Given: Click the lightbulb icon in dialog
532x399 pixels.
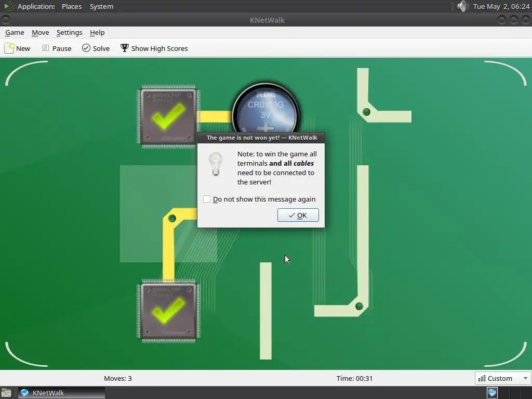Looking at the screenshot, I should tap(216, 164).
